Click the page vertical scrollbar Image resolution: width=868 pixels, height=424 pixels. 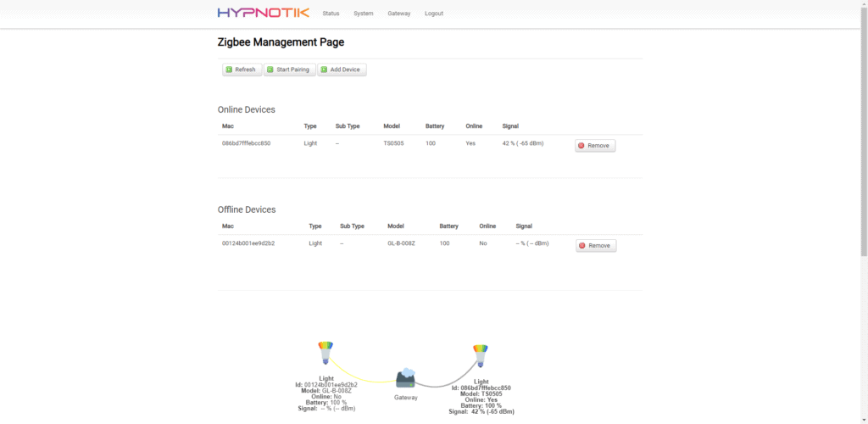point(864,130)
